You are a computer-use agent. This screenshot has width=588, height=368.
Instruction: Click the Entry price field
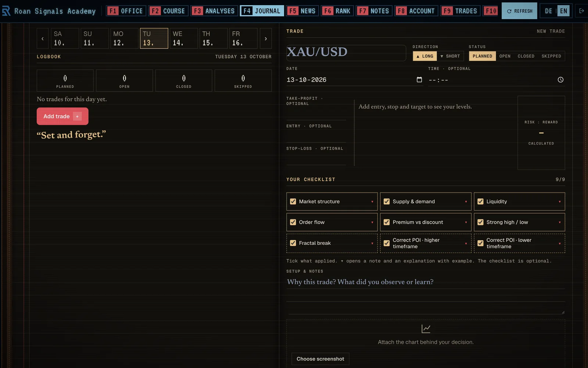pyautogui.click(x=316, y=137)
